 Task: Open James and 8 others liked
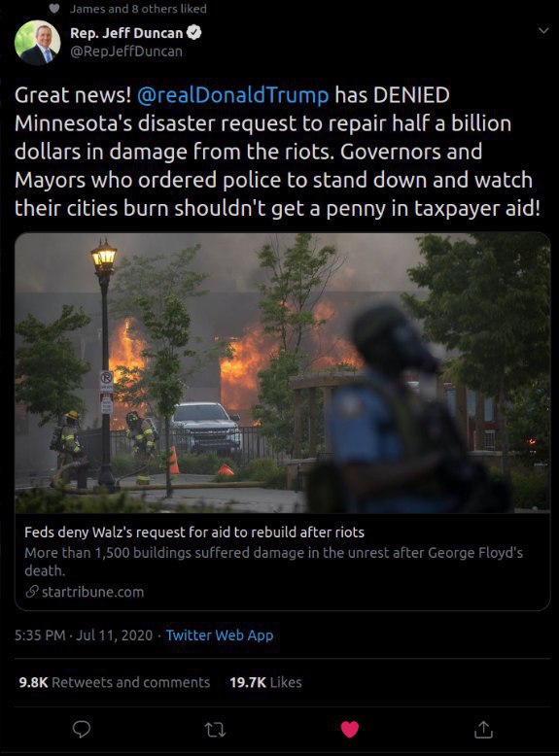(138, 9)
